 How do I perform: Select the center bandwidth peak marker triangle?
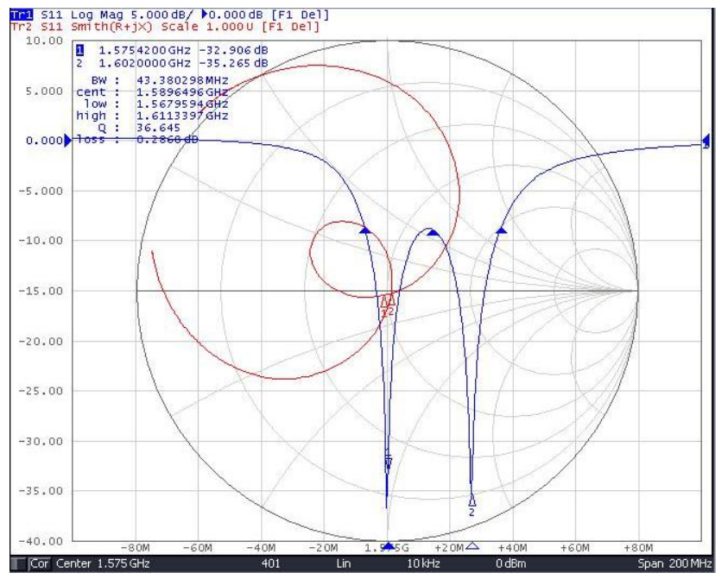click(x=433, y=232)
